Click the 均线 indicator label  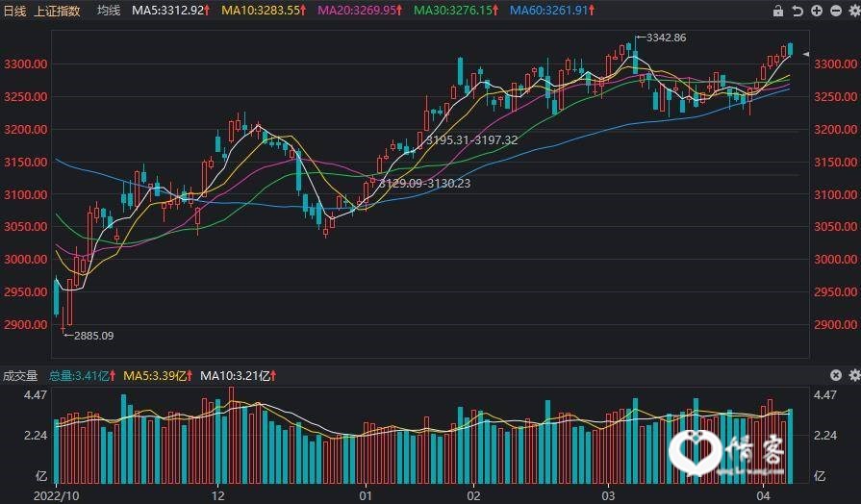(109, 11)
